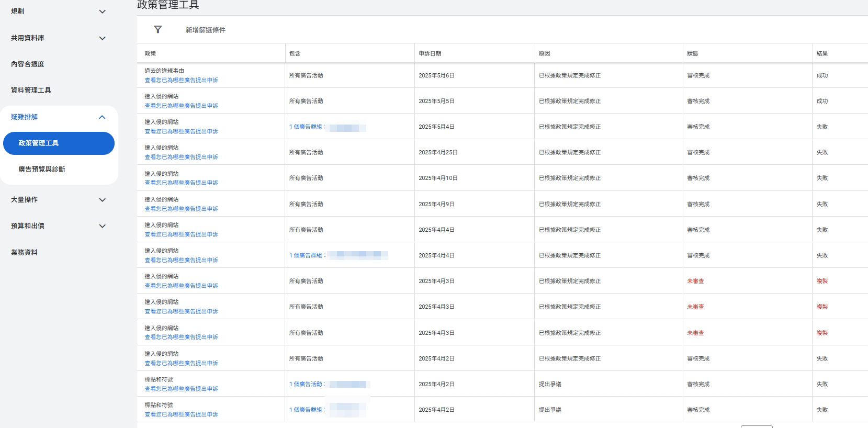Click 失敗 result in 5月4日 row
Screen dimensions: 868x428
(x=822, y=127)
